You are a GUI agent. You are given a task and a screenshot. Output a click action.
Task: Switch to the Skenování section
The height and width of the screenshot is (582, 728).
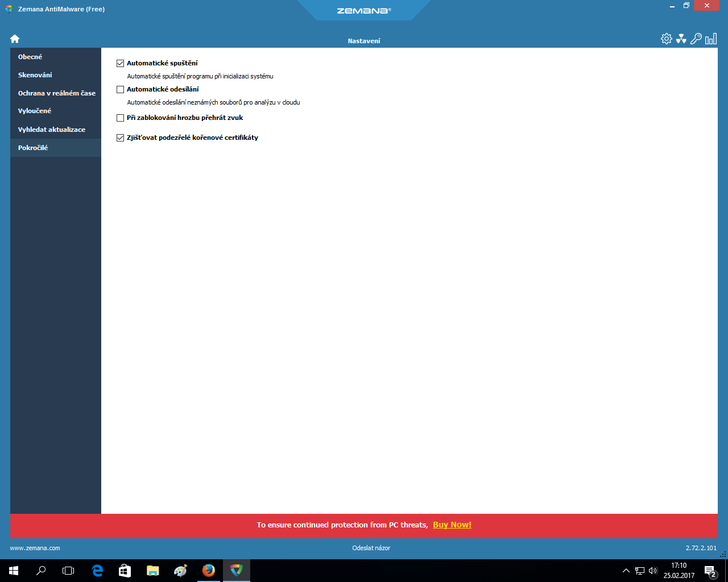tap(35, 75)
